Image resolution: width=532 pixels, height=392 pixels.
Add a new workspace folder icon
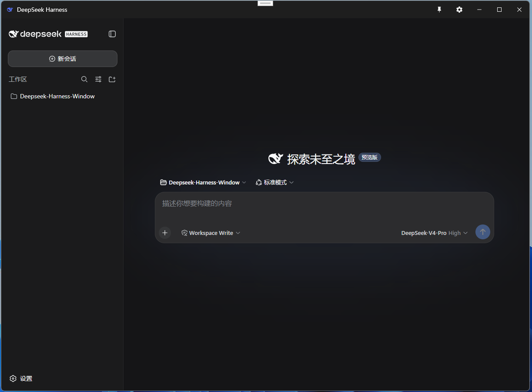click(x=112, y=79)
